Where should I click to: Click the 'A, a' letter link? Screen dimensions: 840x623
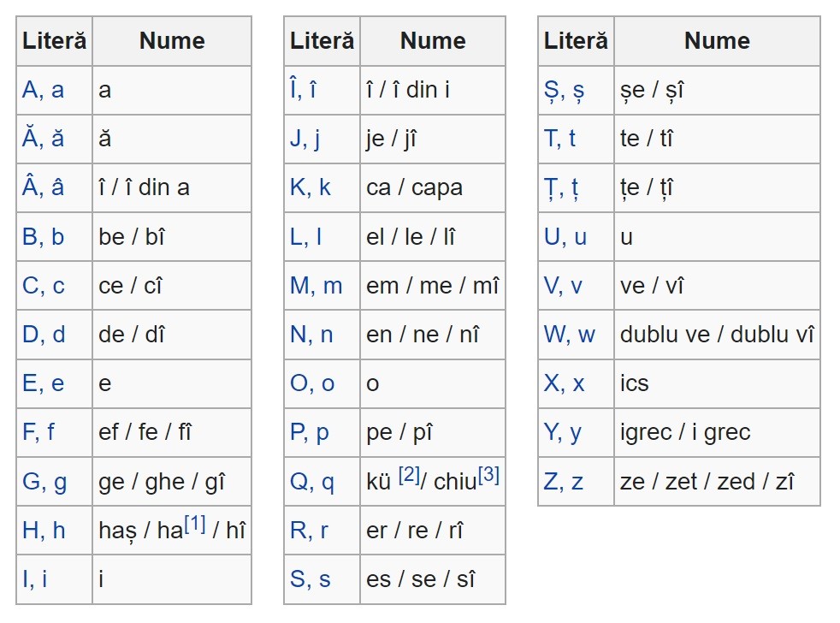pyautogui.click(x=43, y=90)
